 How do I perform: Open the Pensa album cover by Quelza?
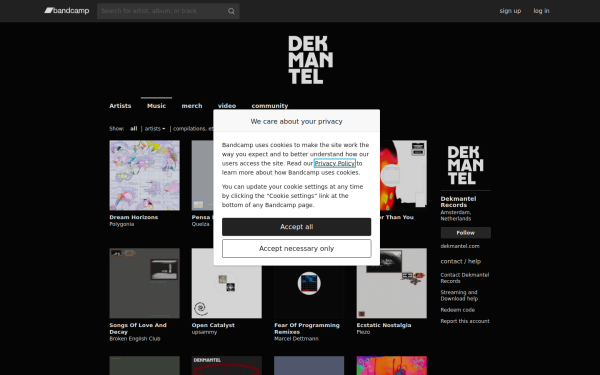click(202, 175)
